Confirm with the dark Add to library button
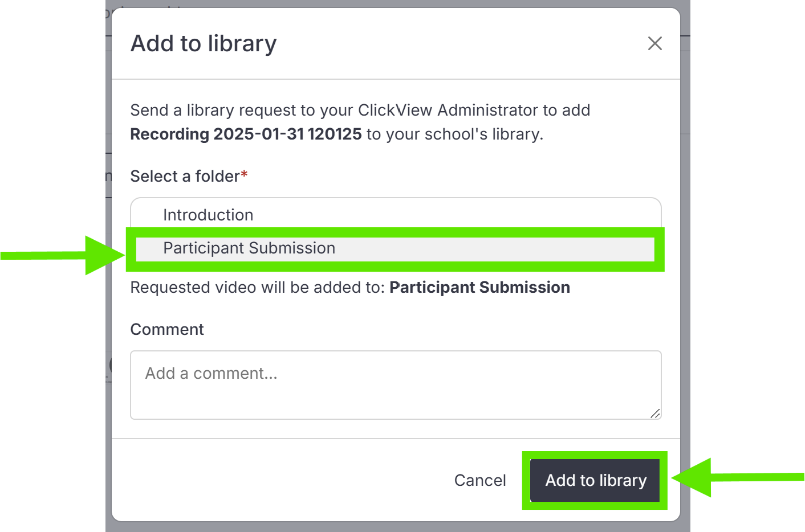Viewport: 805px width, 532px height. pos(596,480)
